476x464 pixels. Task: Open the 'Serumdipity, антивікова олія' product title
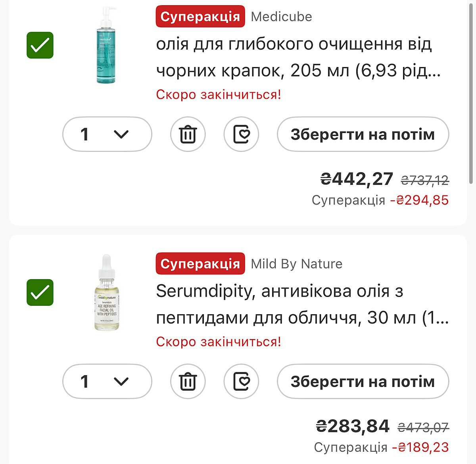pyautogui.click(x=301, y=304)
